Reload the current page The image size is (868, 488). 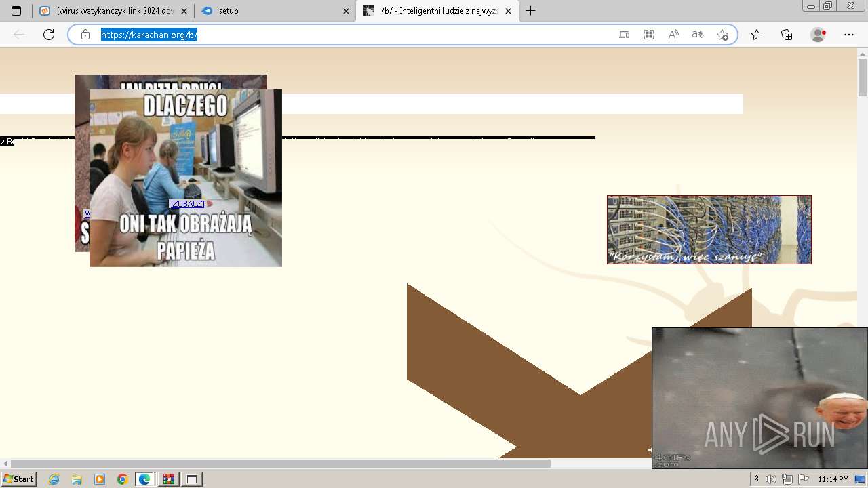click(49, 35)
